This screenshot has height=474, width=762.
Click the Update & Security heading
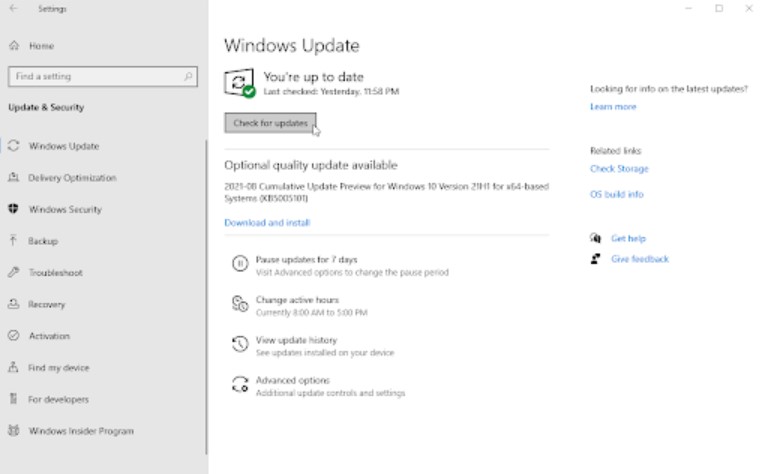46,107
